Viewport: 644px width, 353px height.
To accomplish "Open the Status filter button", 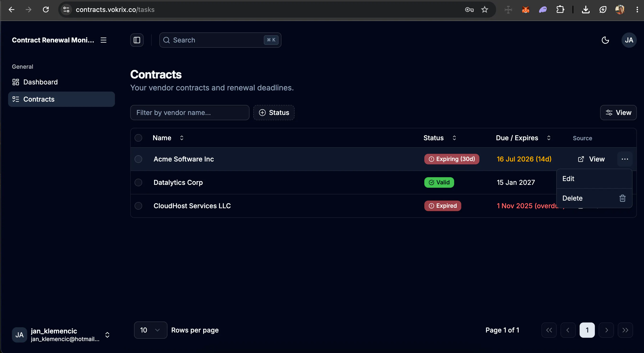I will coord(274,113).
